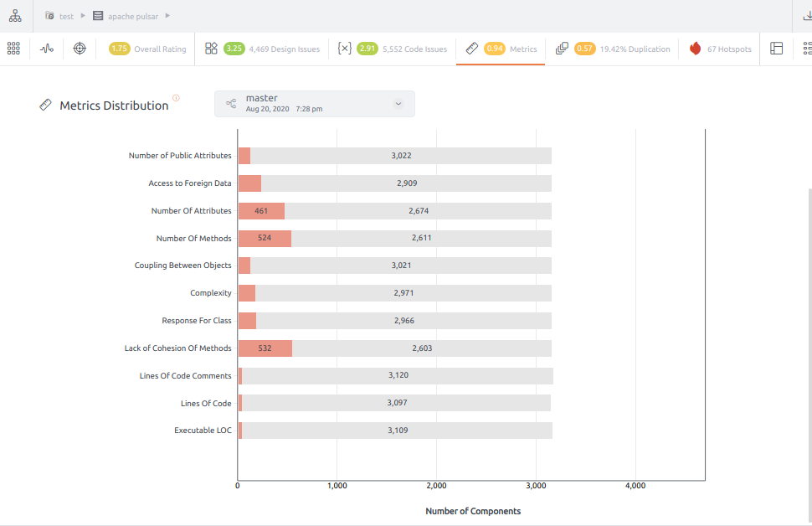Select the Metrics tab
This screenshot has height=526, width=812.
(501, 49)
